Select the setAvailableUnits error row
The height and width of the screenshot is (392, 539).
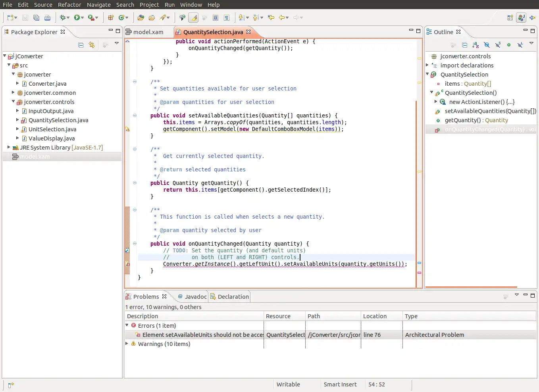tap(330, 335)
